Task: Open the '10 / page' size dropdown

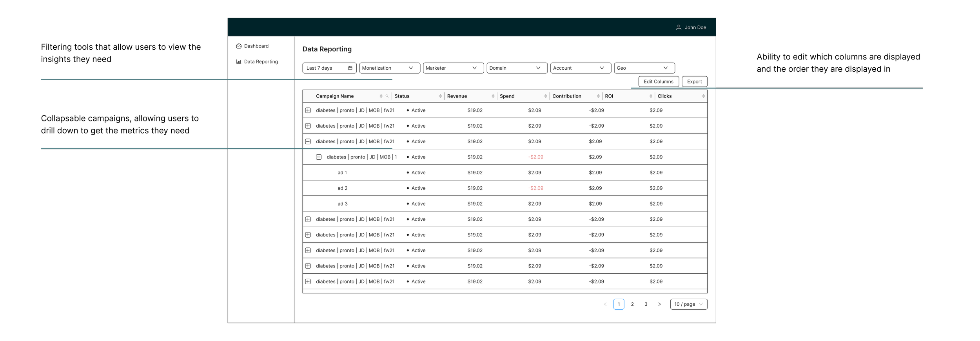Action: point(689,304)
